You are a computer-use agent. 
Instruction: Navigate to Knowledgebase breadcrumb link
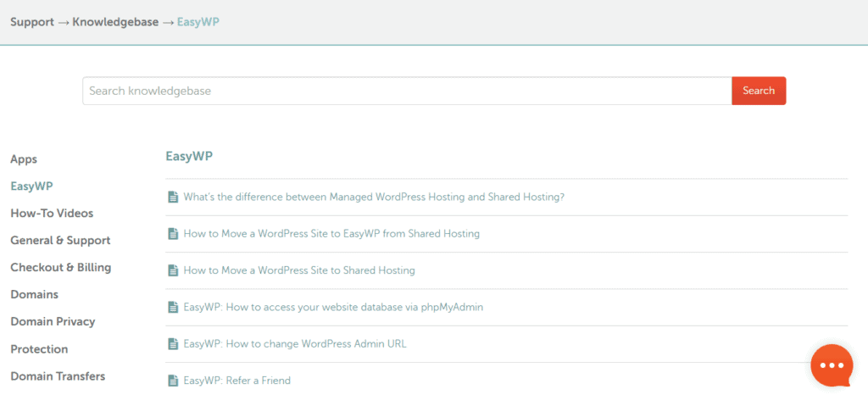pyautogui.click(x=115, y=22)
